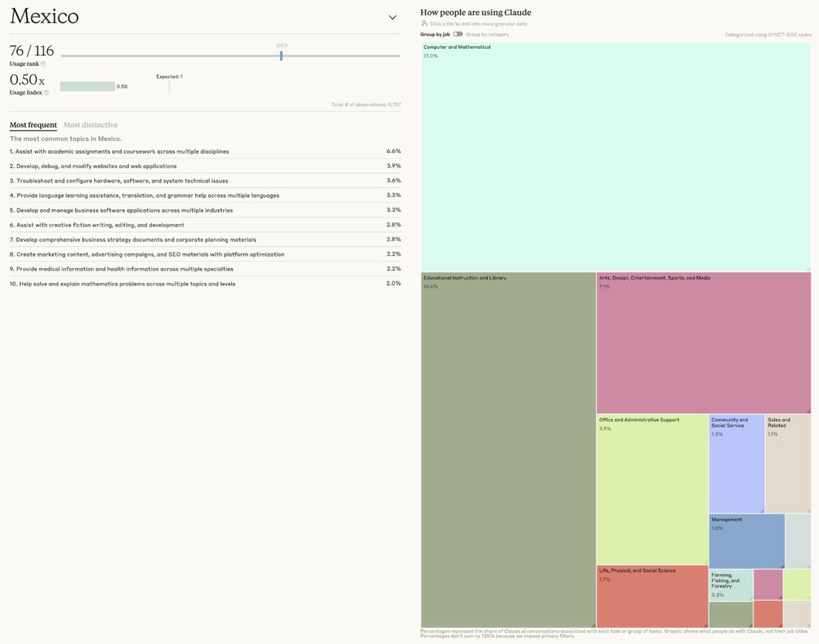Screen dimensions: 819x644
Task: Click the 6.6% value in topic one
Action: click(x=394, y=151)
